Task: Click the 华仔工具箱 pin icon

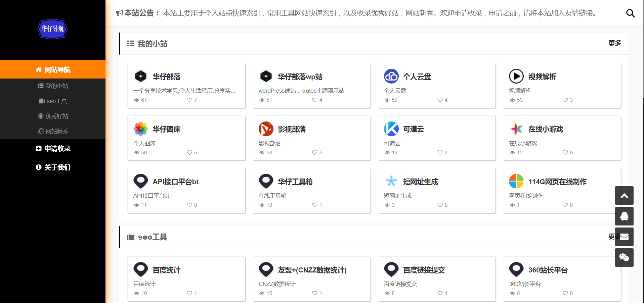Action: pyautogui.click(x=266, y=182)
